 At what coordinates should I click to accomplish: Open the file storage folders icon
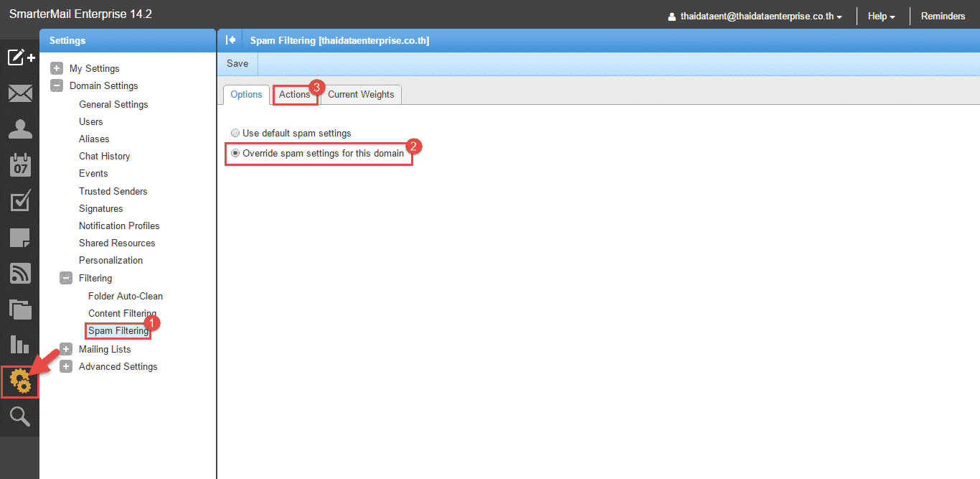click(20, 310)
